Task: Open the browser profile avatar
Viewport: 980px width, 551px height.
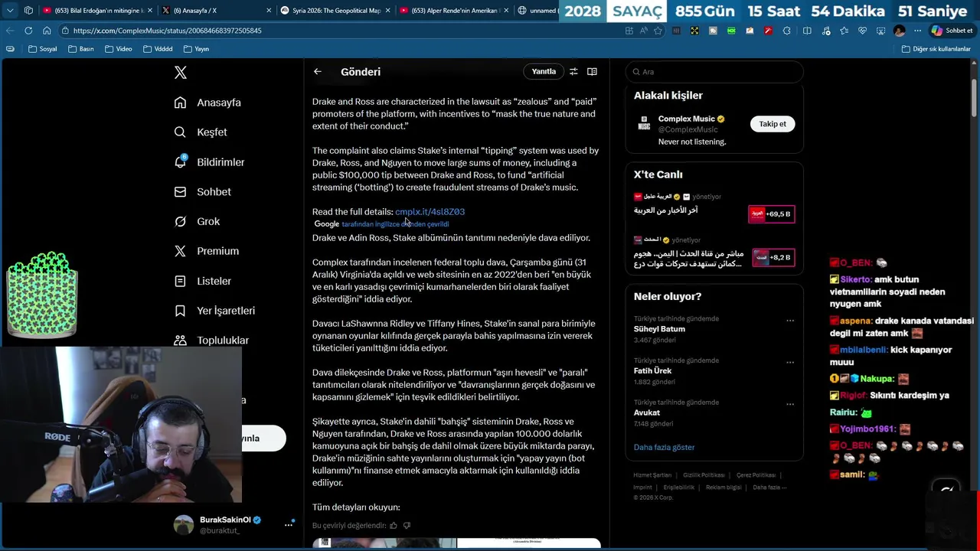Action: click(x=899, y=31)
